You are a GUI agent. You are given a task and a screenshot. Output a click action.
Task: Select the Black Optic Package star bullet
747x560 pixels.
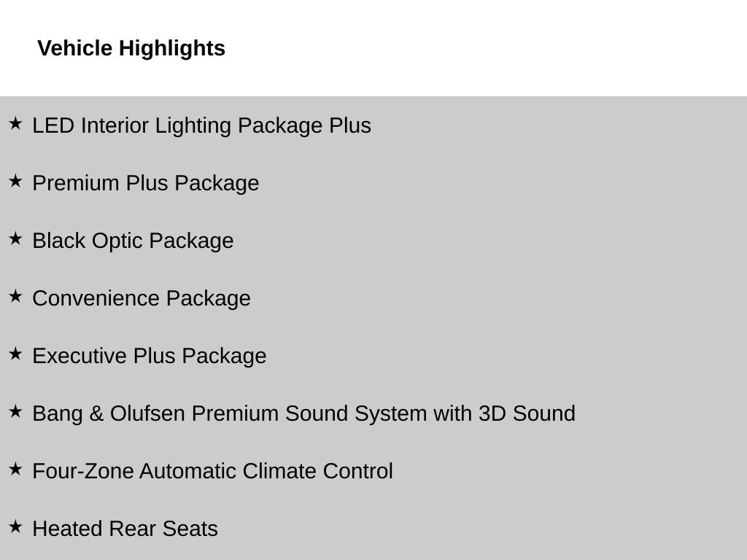coord(15,238)
